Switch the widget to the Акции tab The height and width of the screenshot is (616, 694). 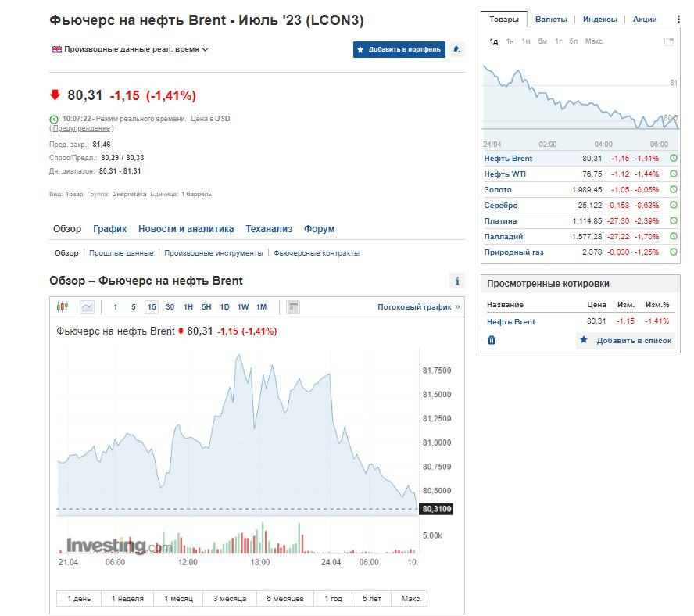[x=645, y=19]
